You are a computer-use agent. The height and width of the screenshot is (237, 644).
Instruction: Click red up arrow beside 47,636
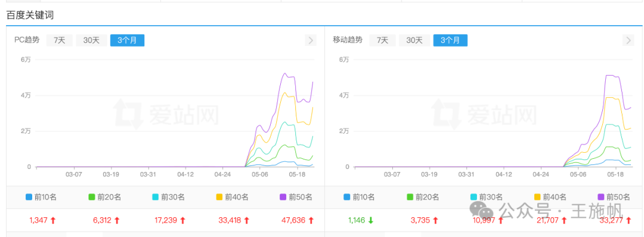(x=311, y=220)
